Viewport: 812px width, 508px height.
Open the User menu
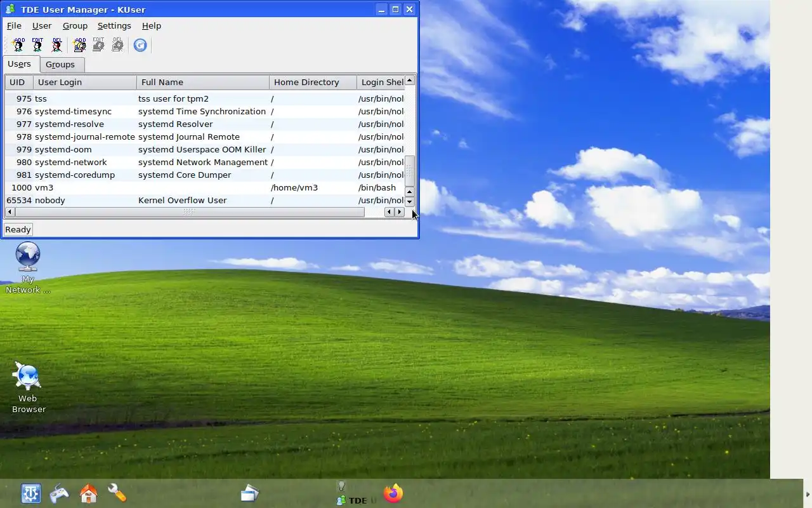click(x=42, y=26)
